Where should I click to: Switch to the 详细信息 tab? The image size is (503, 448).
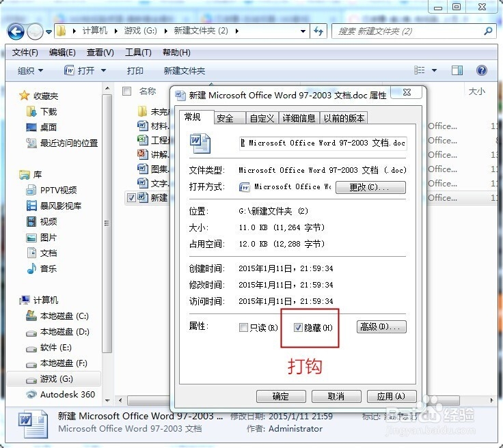[299, 118]
